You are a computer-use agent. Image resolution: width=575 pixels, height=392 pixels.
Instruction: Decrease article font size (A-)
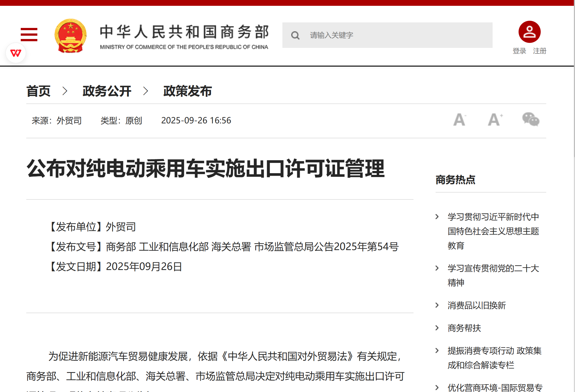(x=459, y=120)
